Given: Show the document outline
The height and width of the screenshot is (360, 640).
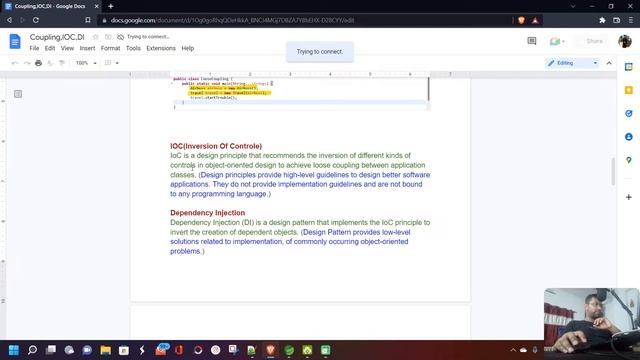Looking at the screenshot, I should pos(18,94).
